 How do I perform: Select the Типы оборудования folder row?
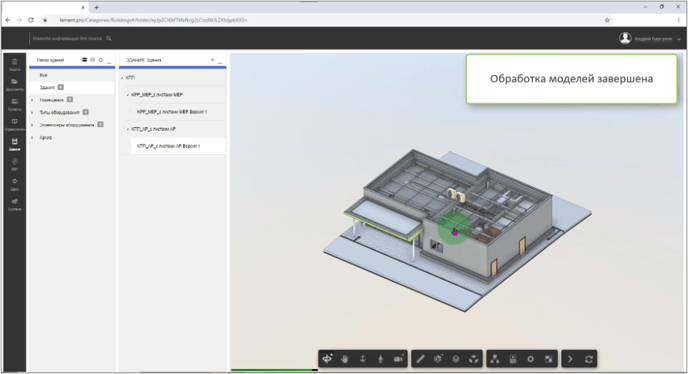point(72,112)
